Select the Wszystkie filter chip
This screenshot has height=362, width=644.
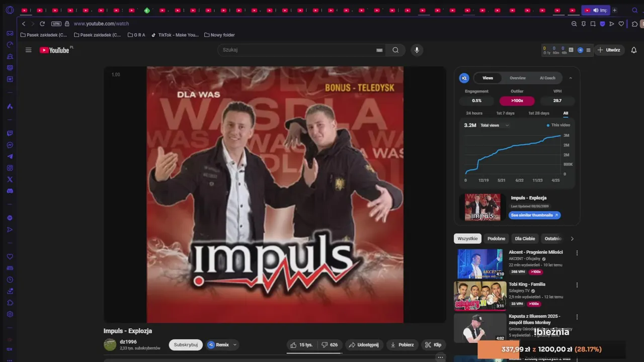[x=468, y=239]
